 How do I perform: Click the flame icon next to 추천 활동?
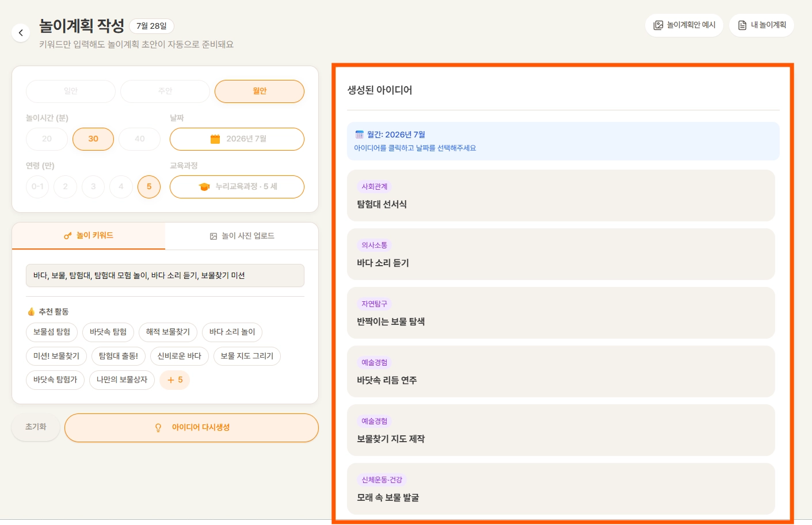pyautogui.click(x=31, y=312)
